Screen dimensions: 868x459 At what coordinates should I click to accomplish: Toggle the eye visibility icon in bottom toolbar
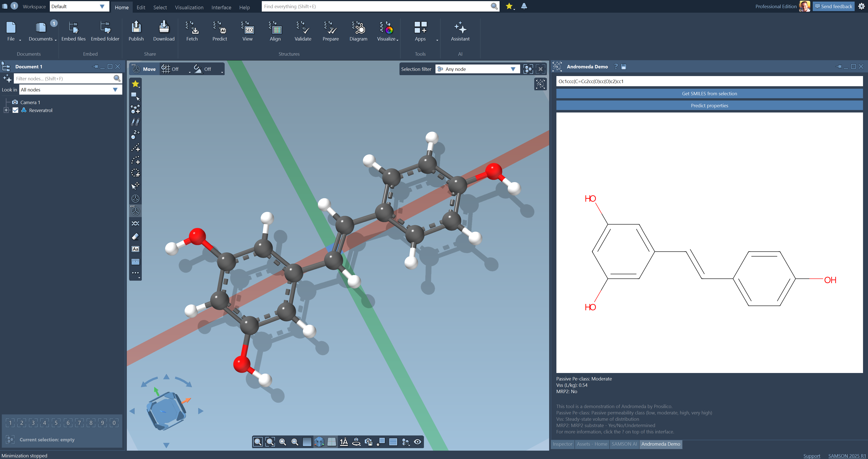(418, 442)
